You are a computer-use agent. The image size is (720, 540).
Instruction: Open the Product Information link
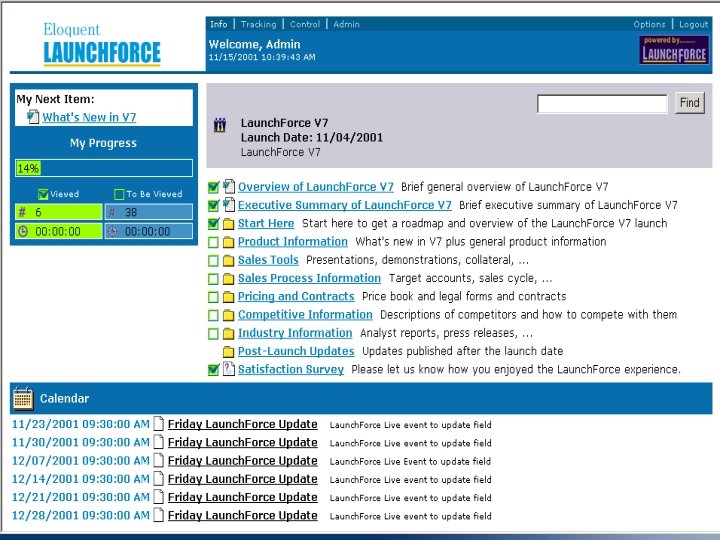(x=292, y=242)
